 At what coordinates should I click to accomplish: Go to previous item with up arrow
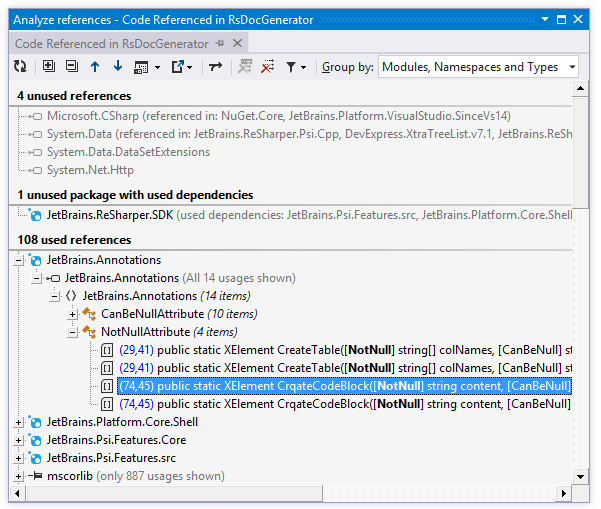click(95, 67)
